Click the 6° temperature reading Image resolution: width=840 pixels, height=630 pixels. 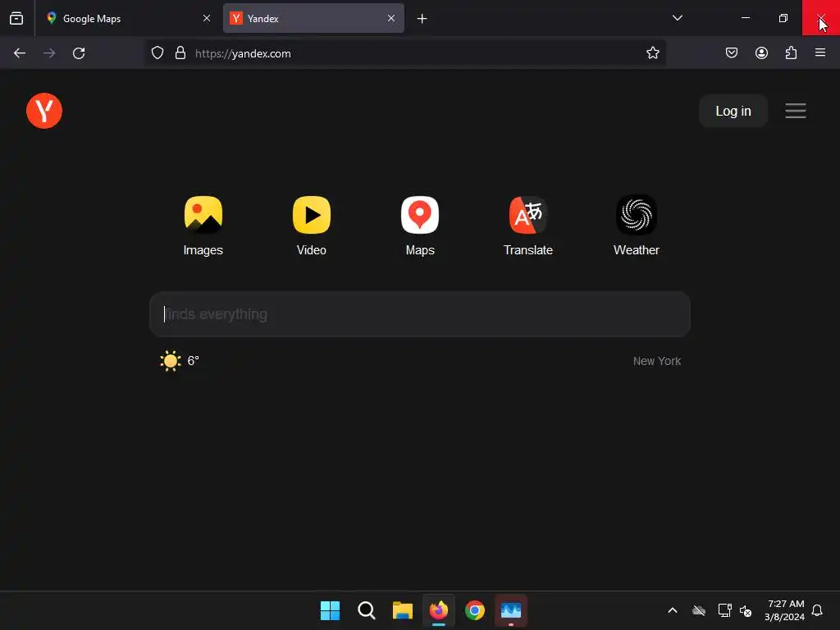coord(194,361)
